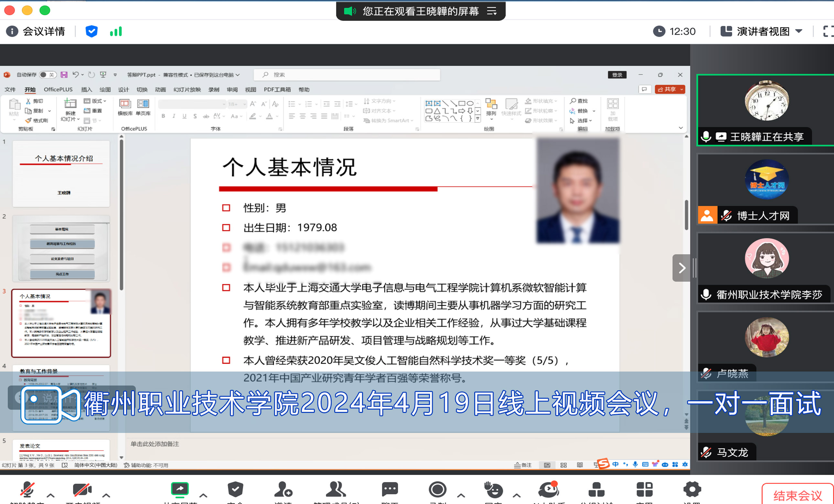The width and height of the screenshot is (834, 504).
Task: Select slide 2 outline thumbnail
Action: pyautogui.click(x=61, y=249)
